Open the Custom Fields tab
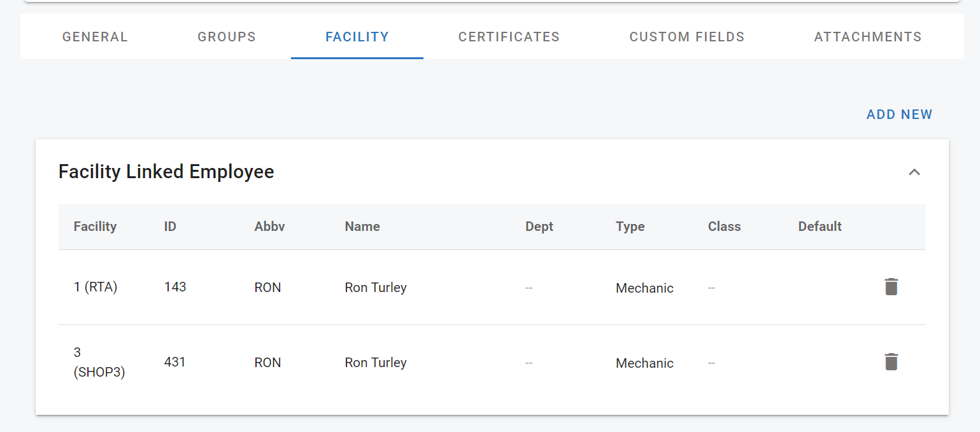980x432 pixels. [686, 37]
